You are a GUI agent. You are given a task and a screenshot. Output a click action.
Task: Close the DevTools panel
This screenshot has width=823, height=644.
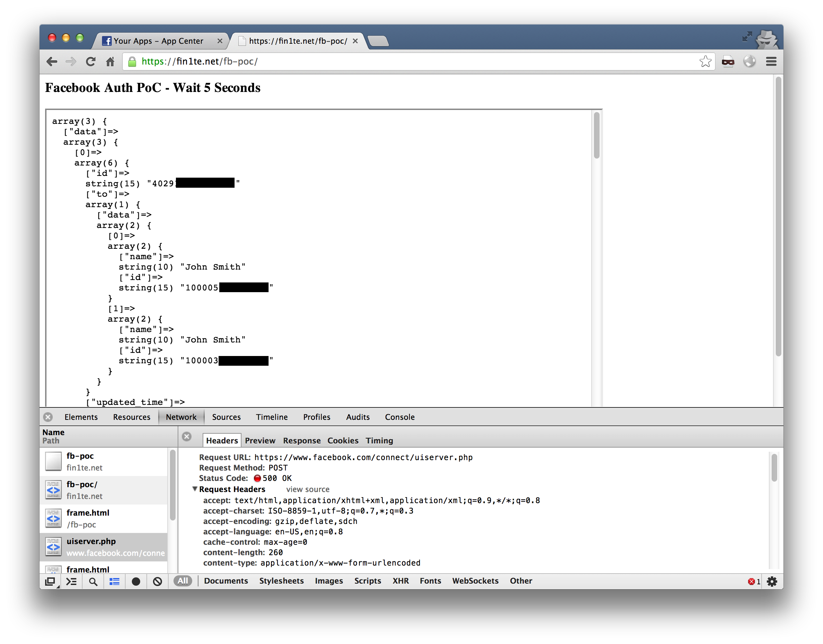point(48,417)
